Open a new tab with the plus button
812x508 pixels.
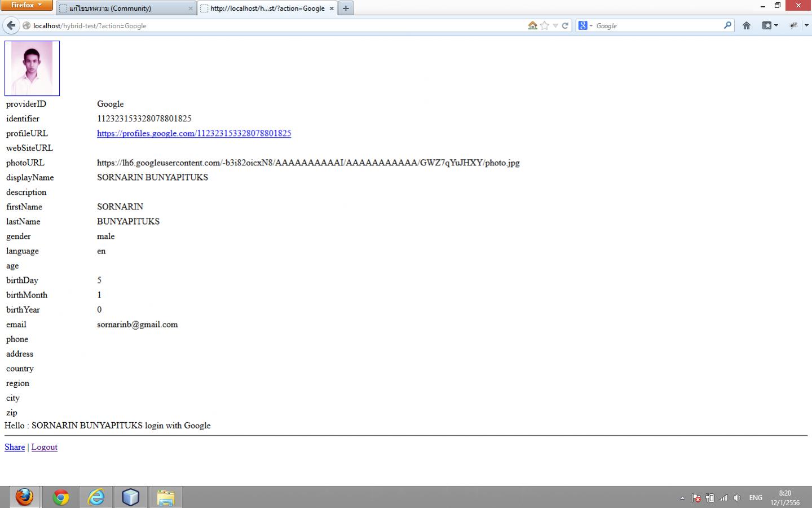point(346,8)
